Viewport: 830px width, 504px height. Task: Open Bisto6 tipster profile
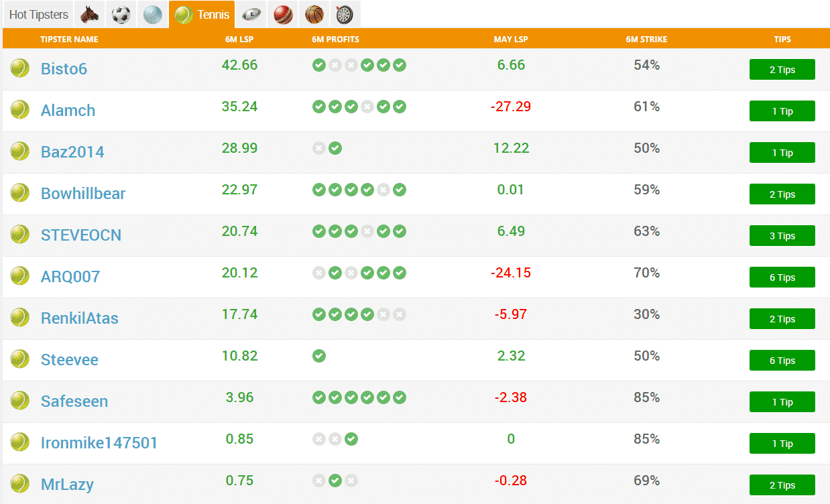click(64, 69)
